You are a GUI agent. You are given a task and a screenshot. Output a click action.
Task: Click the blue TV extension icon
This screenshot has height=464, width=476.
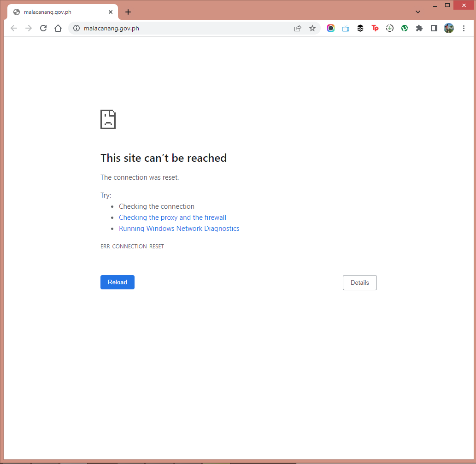click(x=346, y=28)
